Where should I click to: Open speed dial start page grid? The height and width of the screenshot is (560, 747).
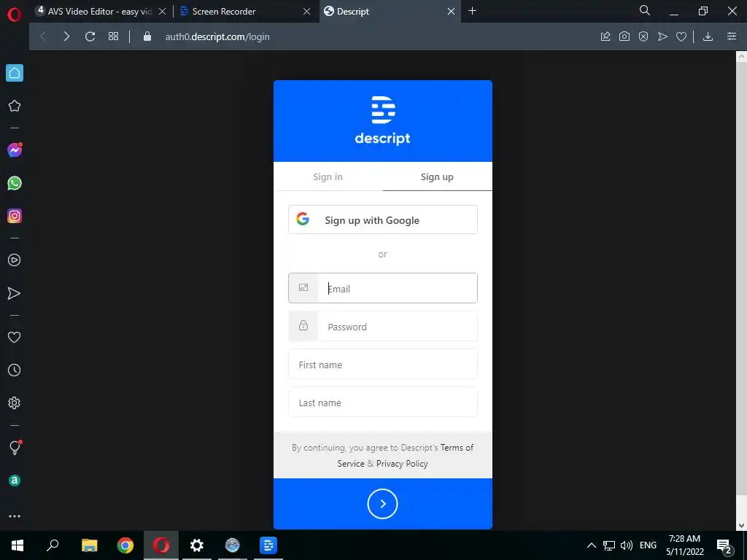pyautogui.click(x=113, y=36)
